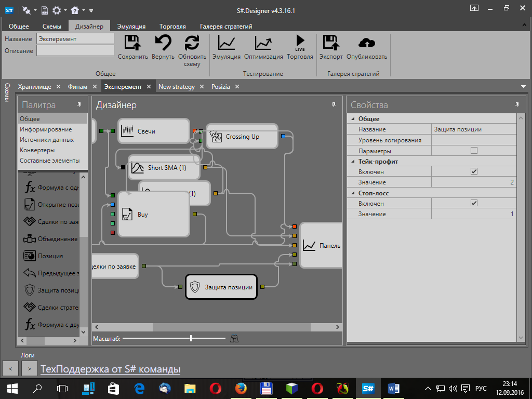Select Предыдущее значение palette item

point(51,273)
